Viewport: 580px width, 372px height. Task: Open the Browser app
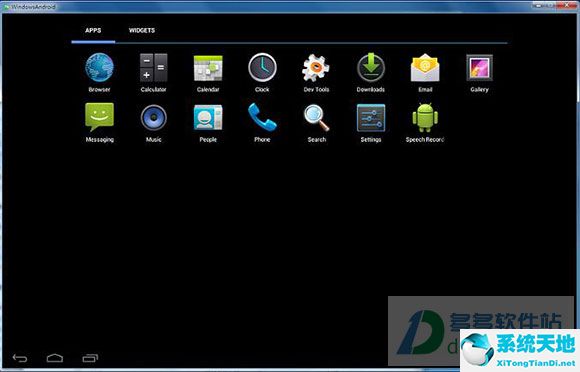point(99,72)
